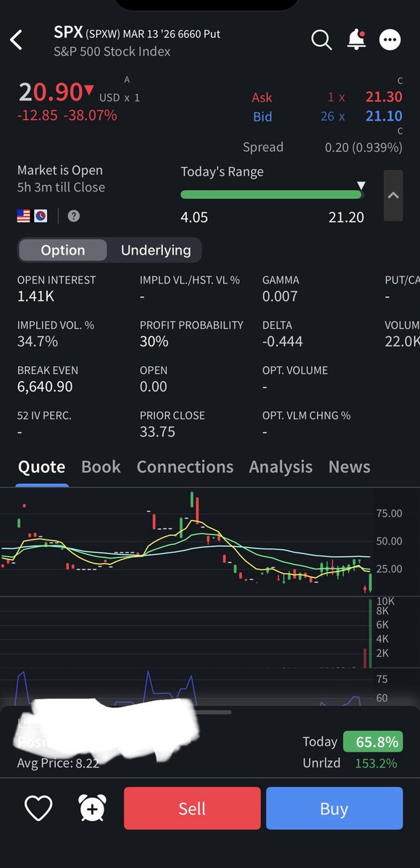Tap the volume bar chart

tap(187, 633)
